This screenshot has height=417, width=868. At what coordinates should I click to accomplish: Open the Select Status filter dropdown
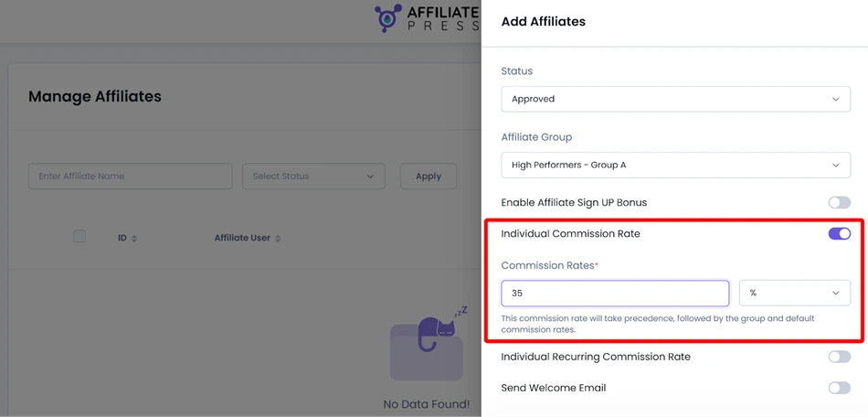(313, 176)
